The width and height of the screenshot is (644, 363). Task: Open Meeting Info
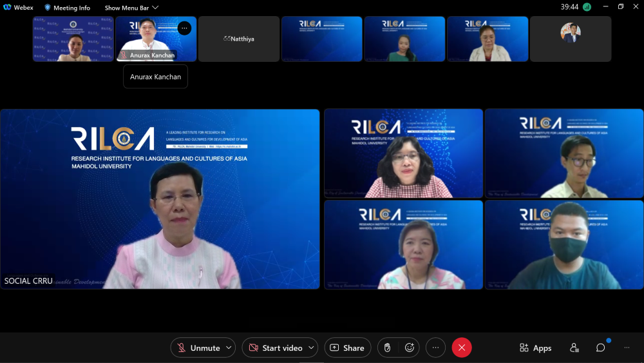pyautogui.click(x=67, y=8)
